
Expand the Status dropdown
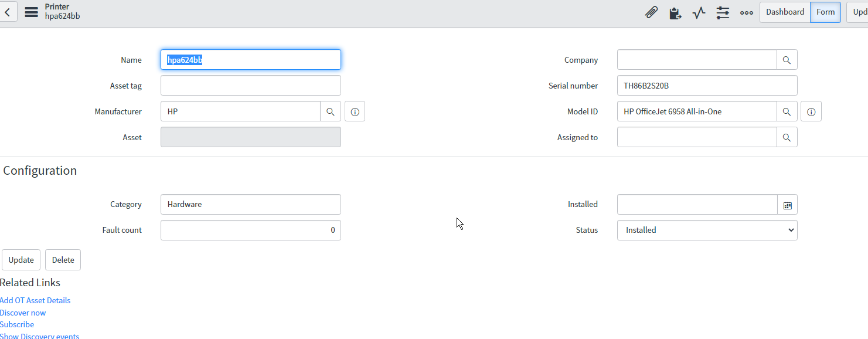pos(707,230)
